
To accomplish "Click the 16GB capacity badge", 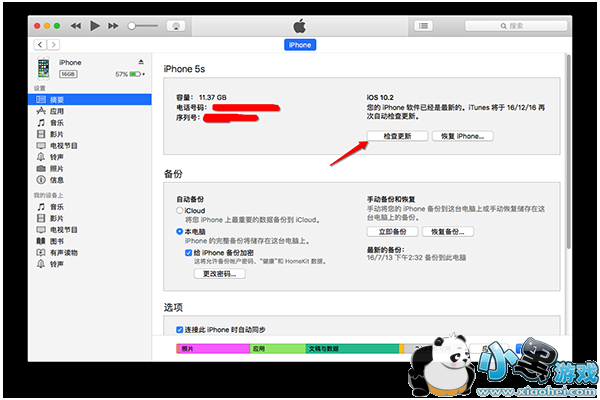I will pos(68,74).
